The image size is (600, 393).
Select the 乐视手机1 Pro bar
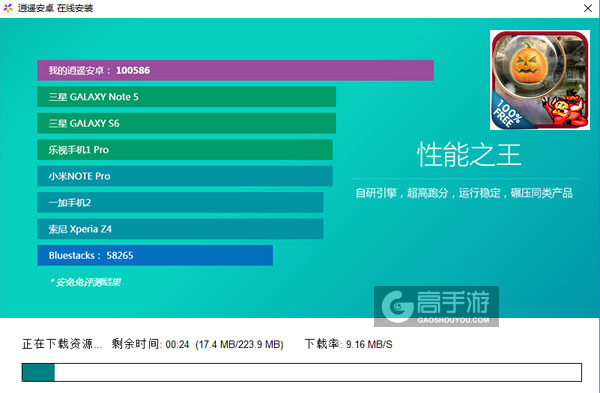click(185, 150)
